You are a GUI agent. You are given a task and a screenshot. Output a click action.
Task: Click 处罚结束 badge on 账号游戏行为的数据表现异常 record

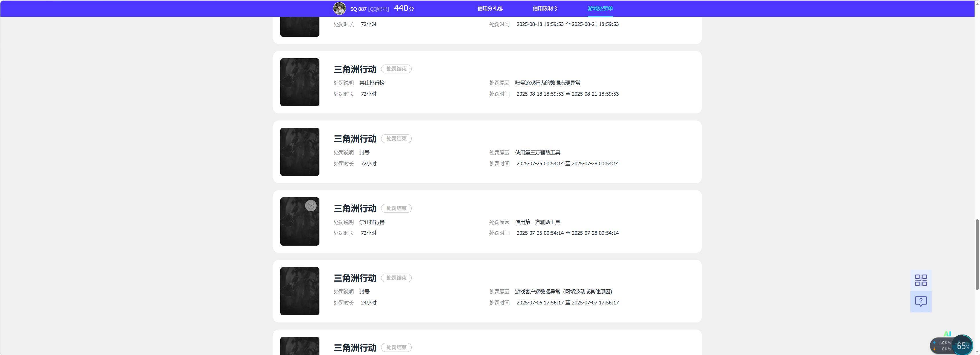(x=396, y=69)
